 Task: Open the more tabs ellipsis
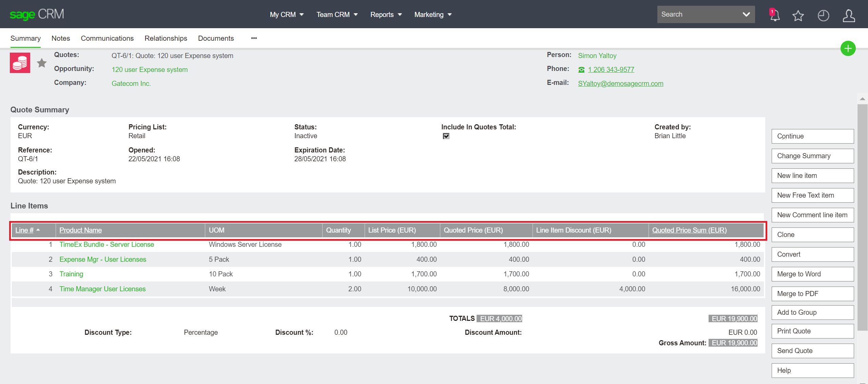click(254, 38)
